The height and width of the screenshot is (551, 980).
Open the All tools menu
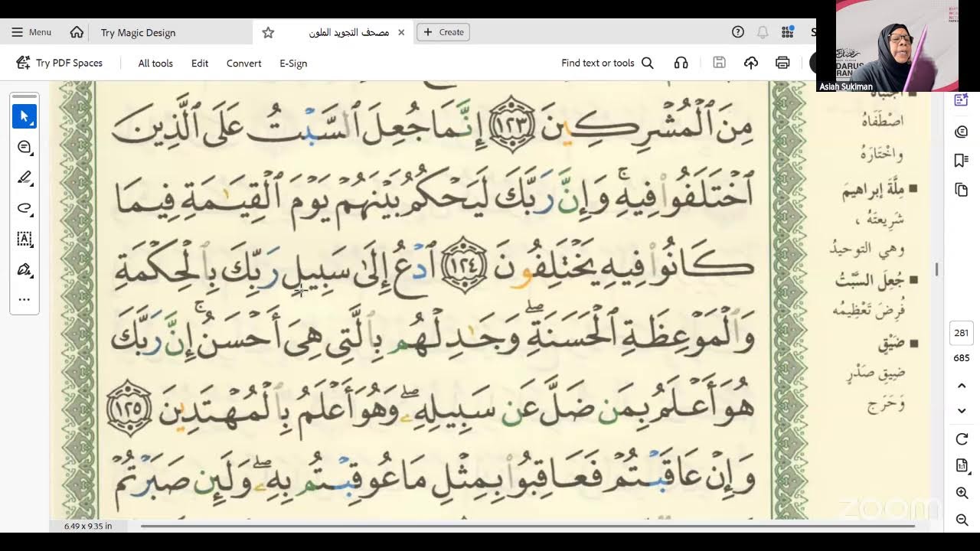155,64
